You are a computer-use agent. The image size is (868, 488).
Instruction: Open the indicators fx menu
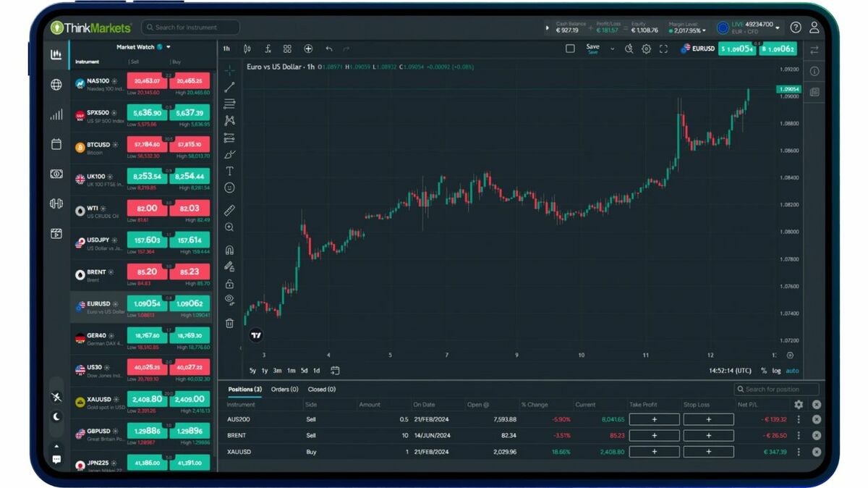point(268,49)
